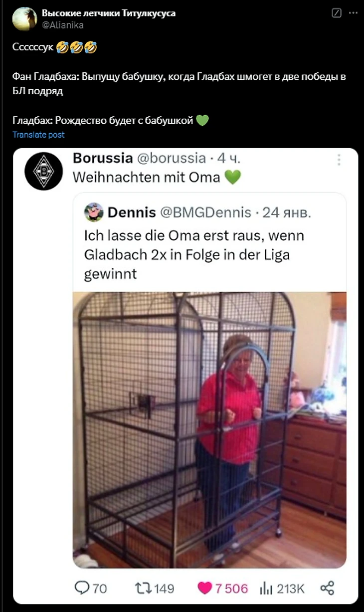Click the Dennis profile avatar
Image resolution: width=364 pixels, height=612 pixels.
pos(94,212)
